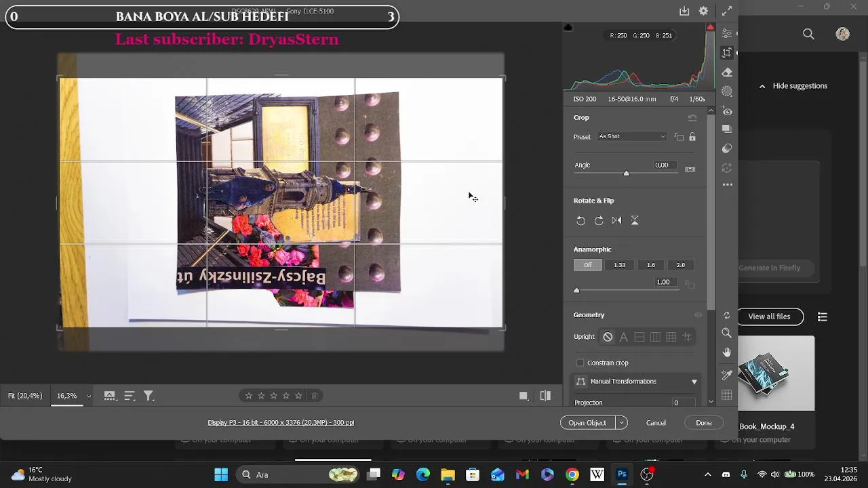This screenshot has width=868, height=488.
Task: Click the Anamorphic ratio slider handle
Action: click(577, 290)
